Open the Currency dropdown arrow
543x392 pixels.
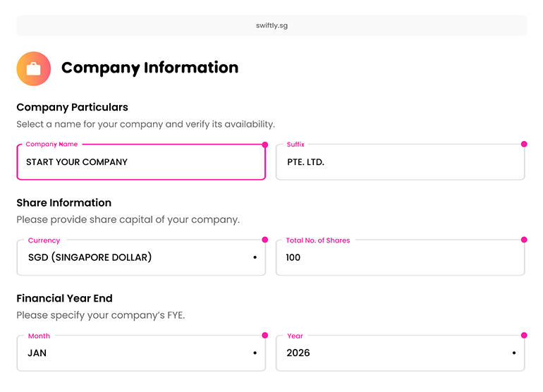click(x=255, y=257)
